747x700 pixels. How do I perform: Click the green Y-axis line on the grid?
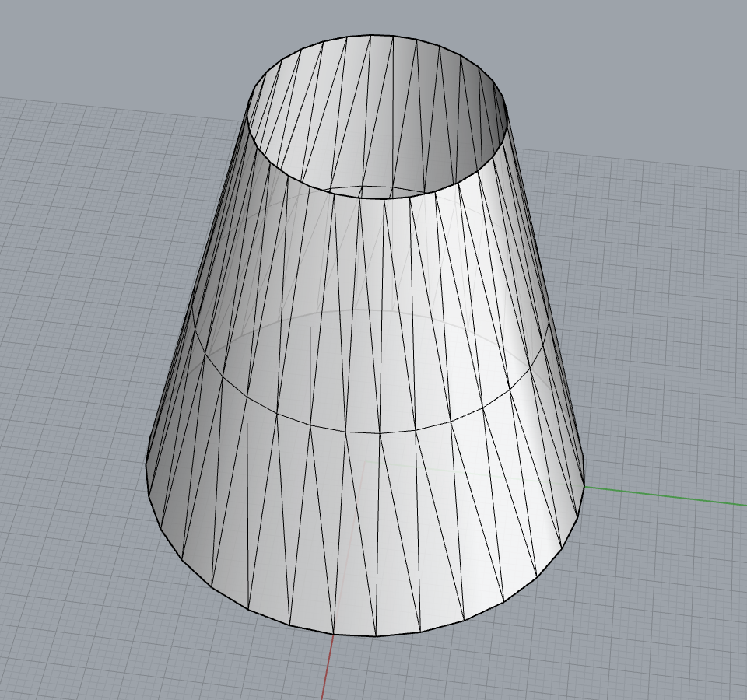[665, 495]
